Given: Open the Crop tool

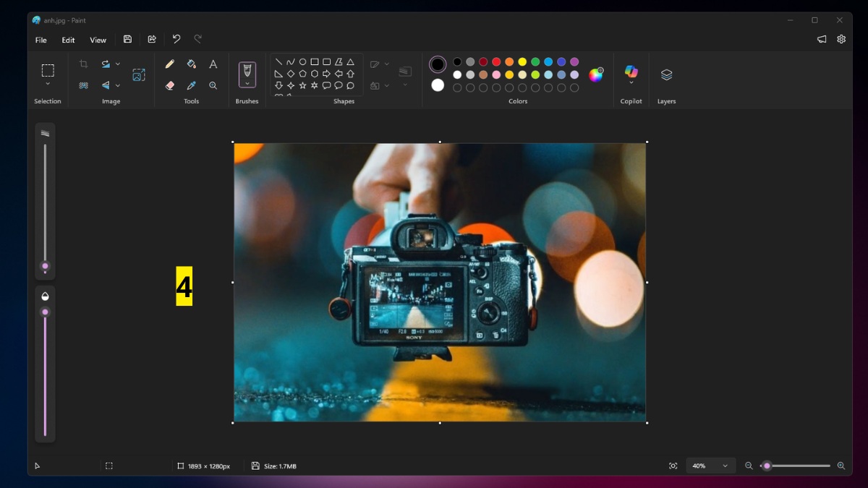Looking at the screenshot, I should 84,64.
